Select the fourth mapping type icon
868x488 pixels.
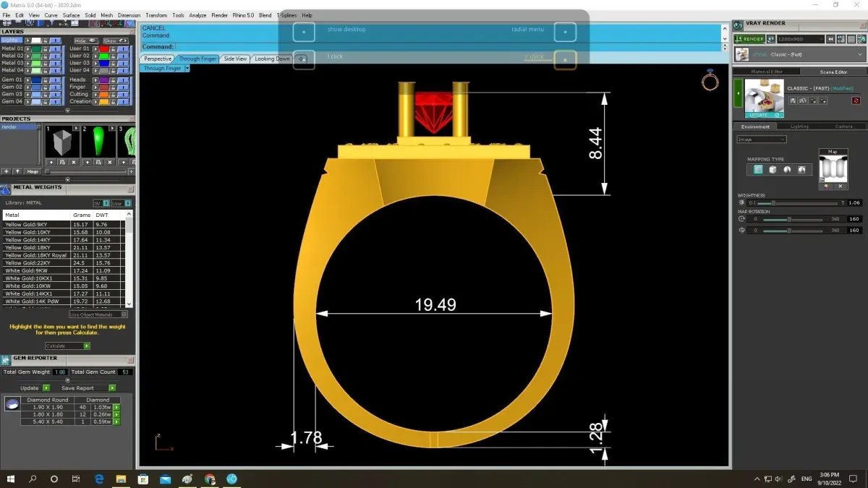tap(801, 170)
